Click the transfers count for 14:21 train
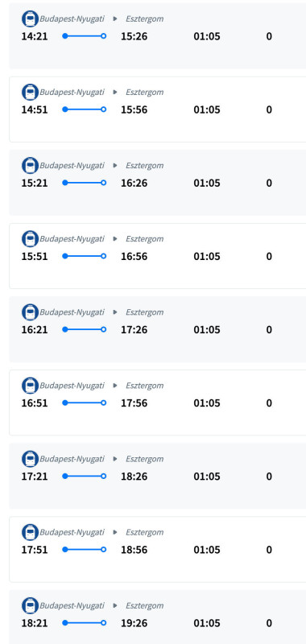This screenshot has width=306, height=644. click(269, 36)
